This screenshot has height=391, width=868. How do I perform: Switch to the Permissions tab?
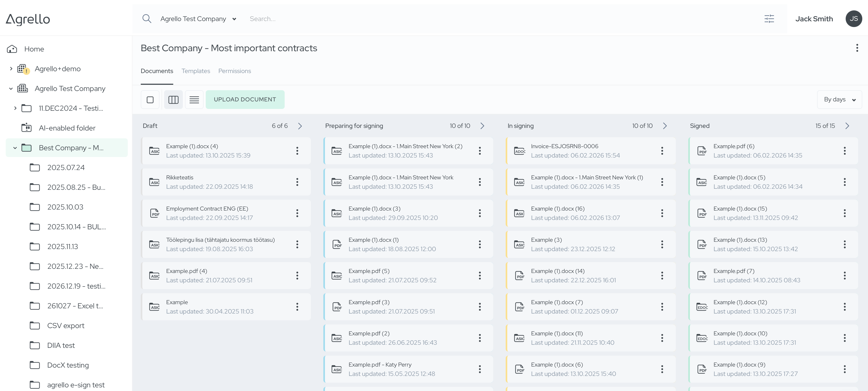pyautogui.click(x=235, y=71)
